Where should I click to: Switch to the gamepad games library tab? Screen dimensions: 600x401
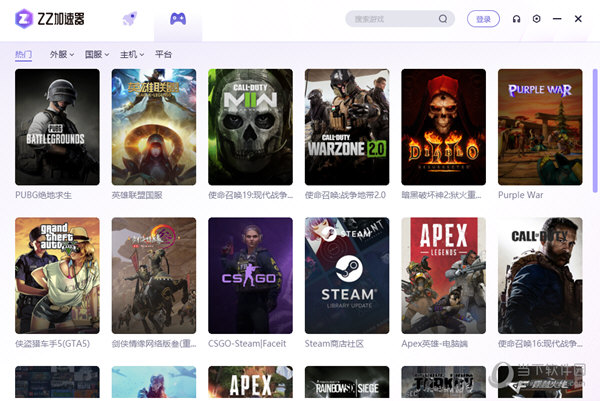coord(178,19)
